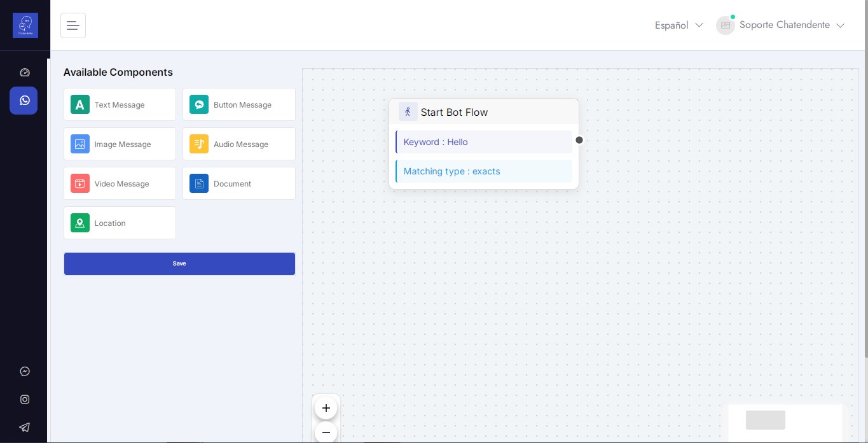
Task: Click the Text Message component icon
Action: click(79, 105)
